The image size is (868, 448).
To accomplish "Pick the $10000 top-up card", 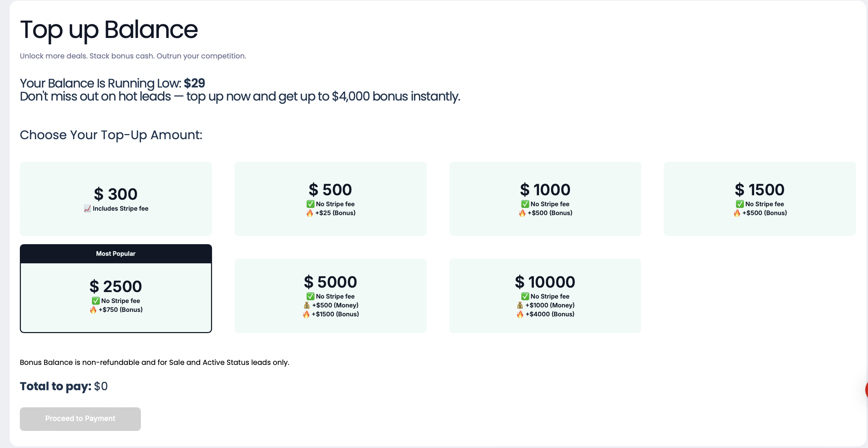I will 545,295.
